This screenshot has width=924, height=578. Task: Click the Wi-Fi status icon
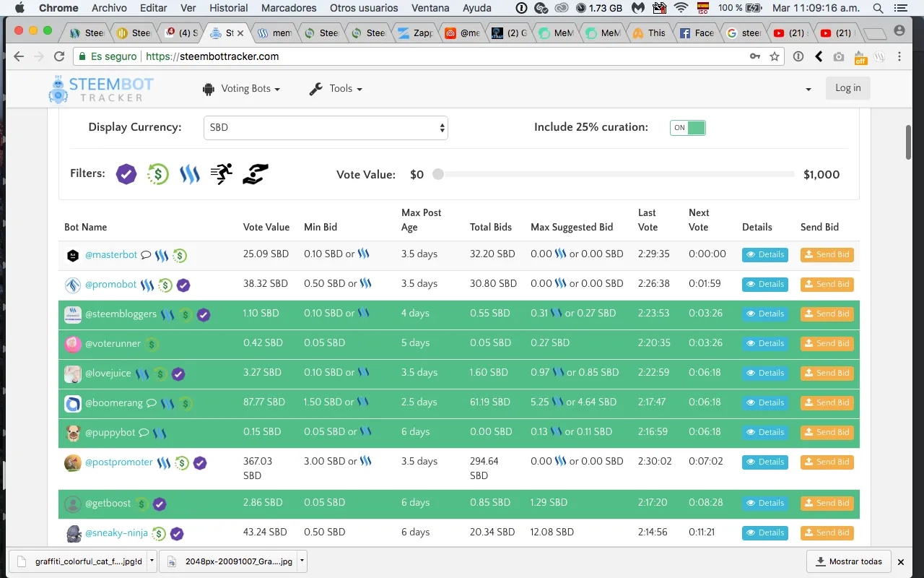pos(681,8)
